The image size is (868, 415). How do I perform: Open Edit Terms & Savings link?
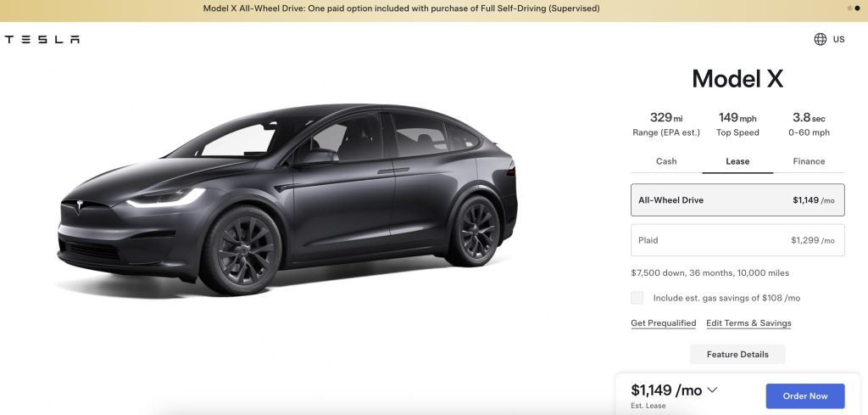(748, 323)
